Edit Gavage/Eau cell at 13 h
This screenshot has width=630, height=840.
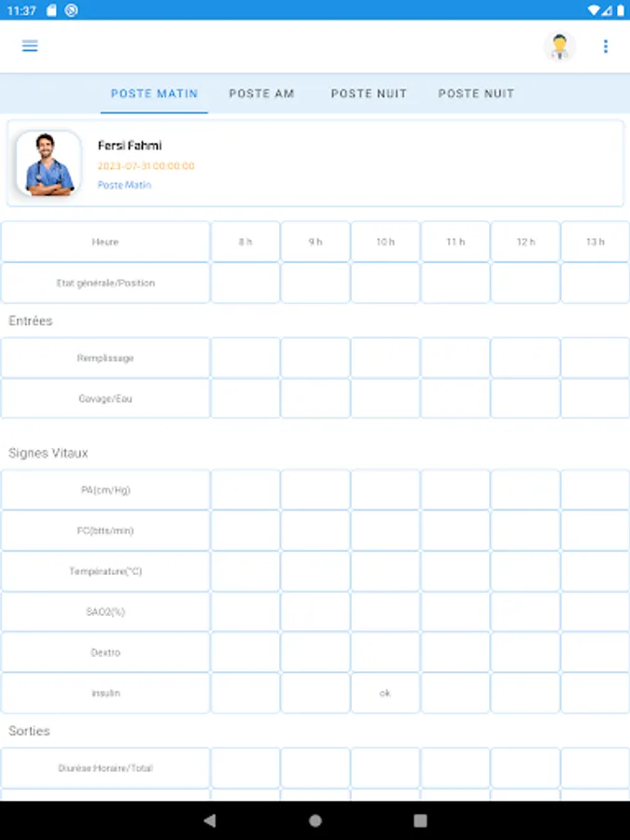click(595, 399)
